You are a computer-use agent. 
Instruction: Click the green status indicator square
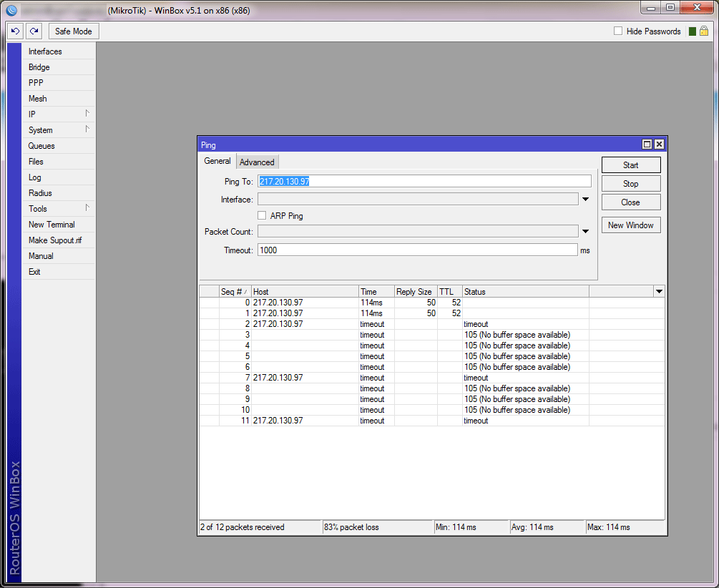pyautogui.click(x=692, y=31)
